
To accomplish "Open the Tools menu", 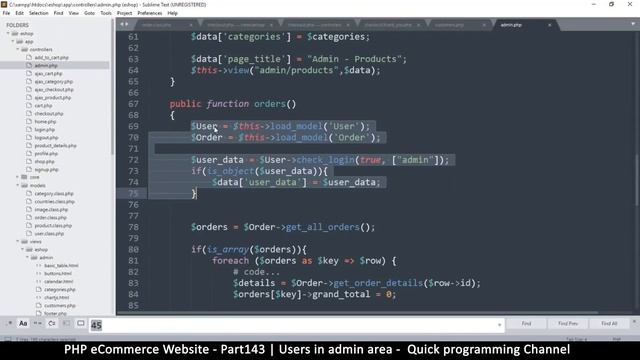I will click(x=106, y=13).
